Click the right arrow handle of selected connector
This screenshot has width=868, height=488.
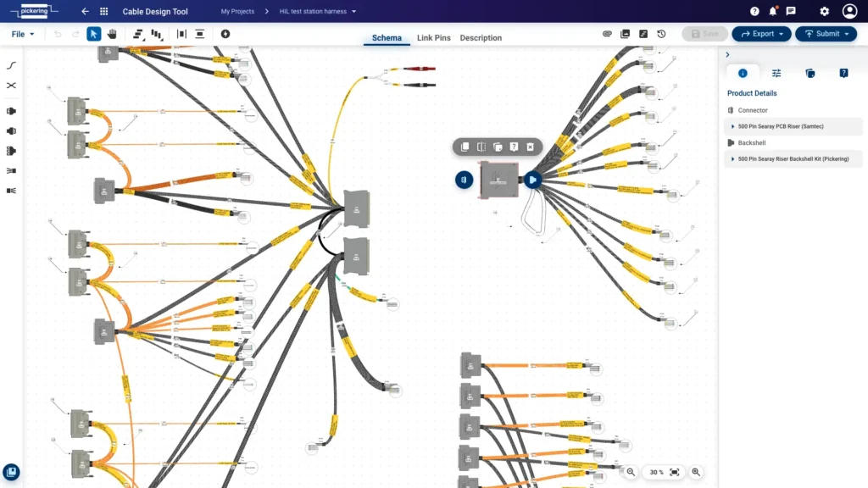532,180
